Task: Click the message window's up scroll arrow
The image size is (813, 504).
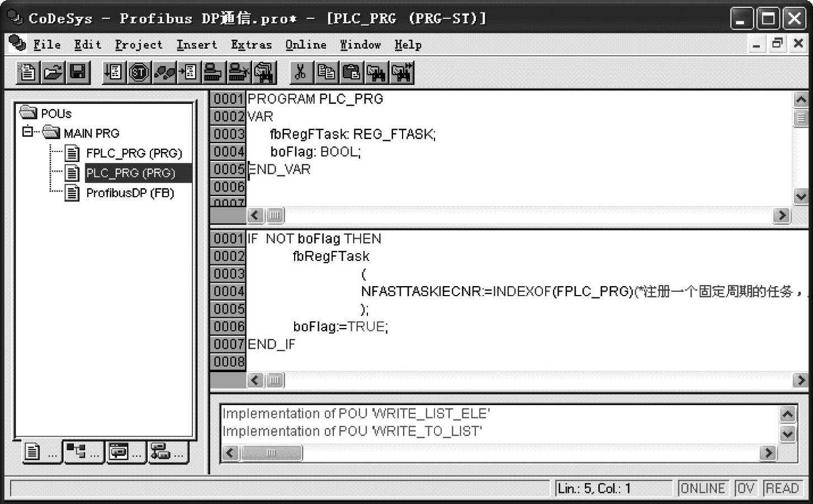Action: [x=787, y=414]
